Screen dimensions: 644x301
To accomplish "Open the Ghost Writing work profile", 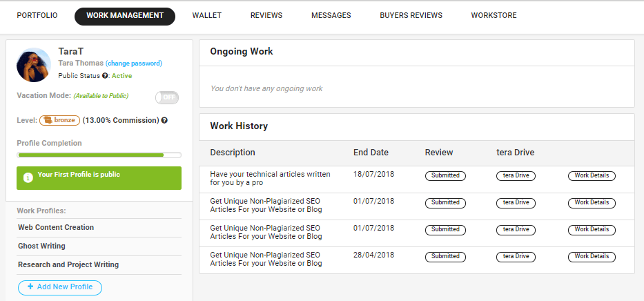I will (x=41, y=246).
